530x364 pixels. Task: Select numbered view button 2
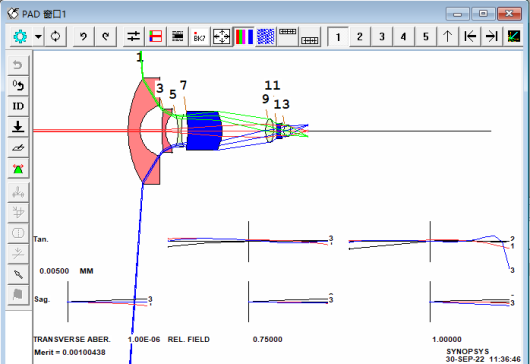point(360,36)
